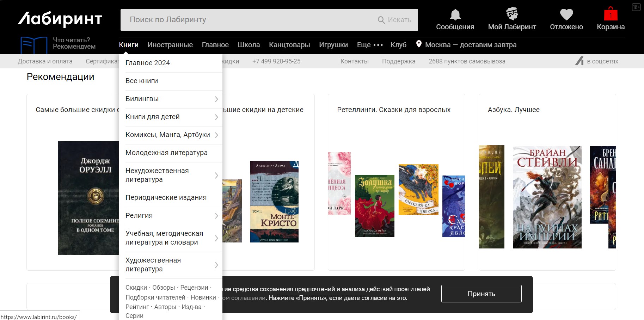Click the 18+ age rating icon
The height and width of the screenshot is (320, 644).
pos(636,7)
